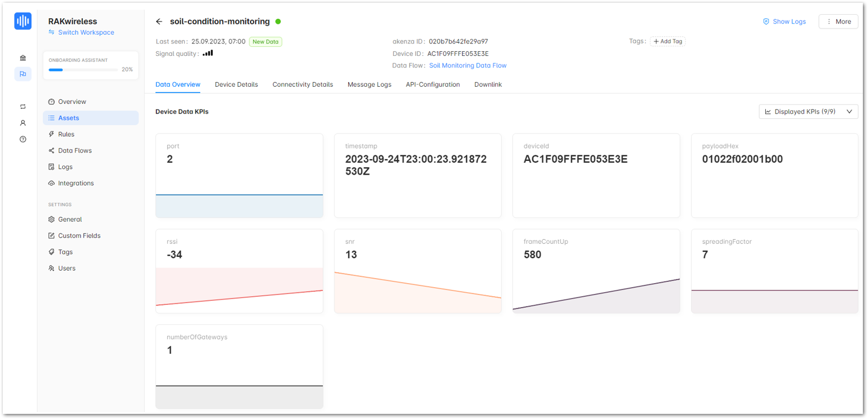The image size is (868, 419).
Task: Open Integrations in the sidebar
Action: [90, 183]
